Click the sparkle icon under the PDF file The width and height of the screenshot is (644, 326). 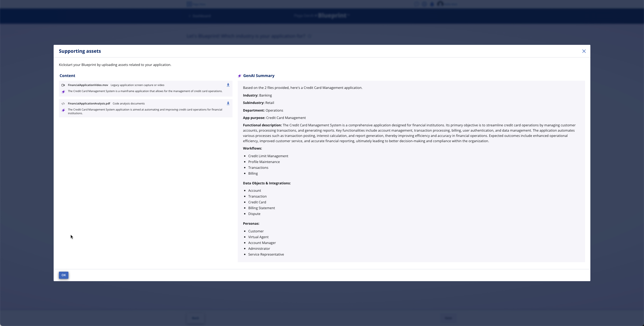click(x=63, y=110)
